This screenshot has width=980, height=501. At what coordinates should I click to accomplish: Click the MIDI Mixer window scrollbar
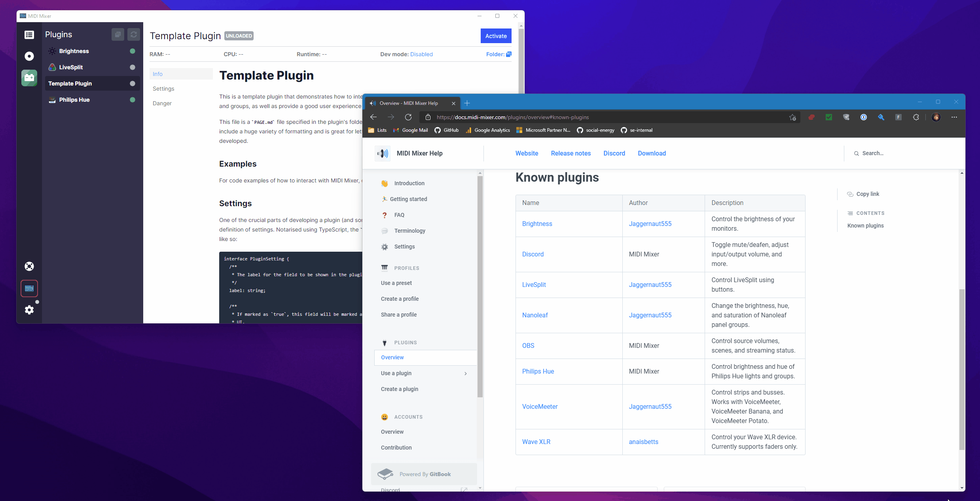click(521, 61)
